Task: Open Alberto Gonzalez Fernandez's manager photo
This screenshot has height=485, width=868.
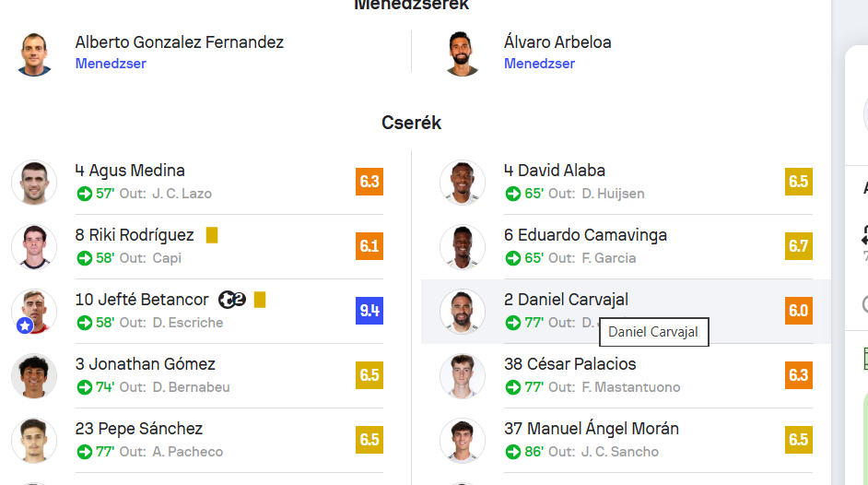Action: pyautogui.click(x=35, y=53)
